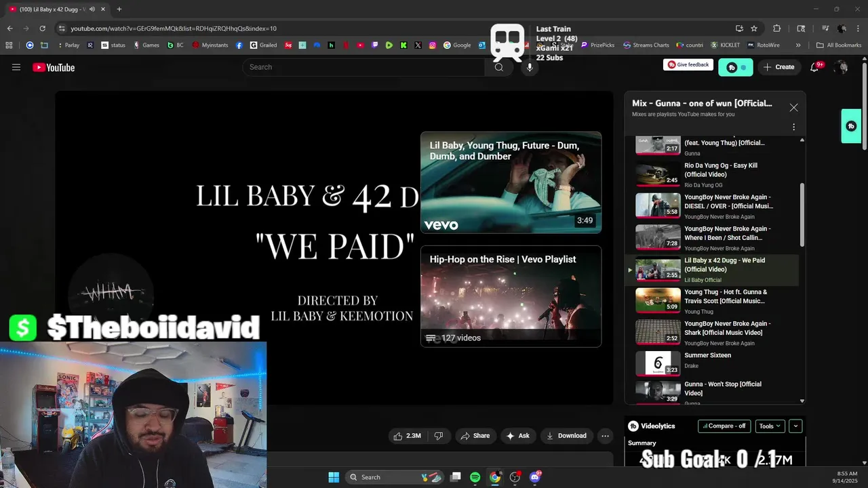Click the Give feedback button
Viewport: 868px width, 488px height.
[688, 64]
